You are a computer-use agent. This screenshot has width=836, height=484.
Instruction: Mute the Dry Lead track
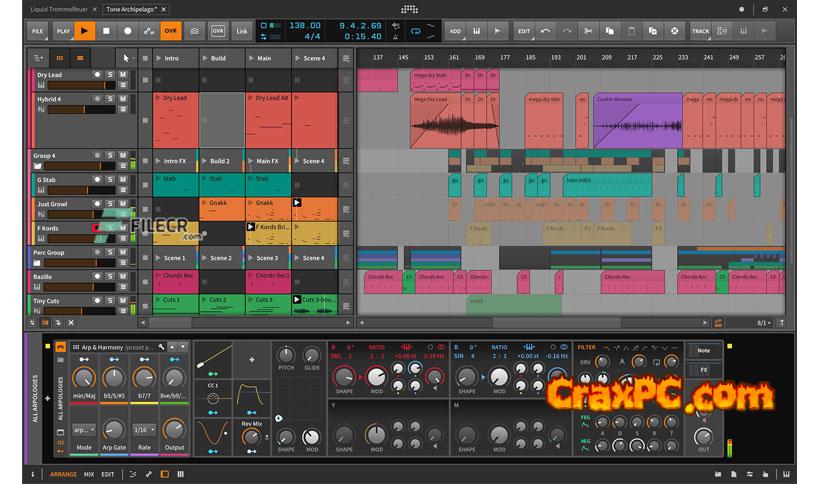coord(123,75)
